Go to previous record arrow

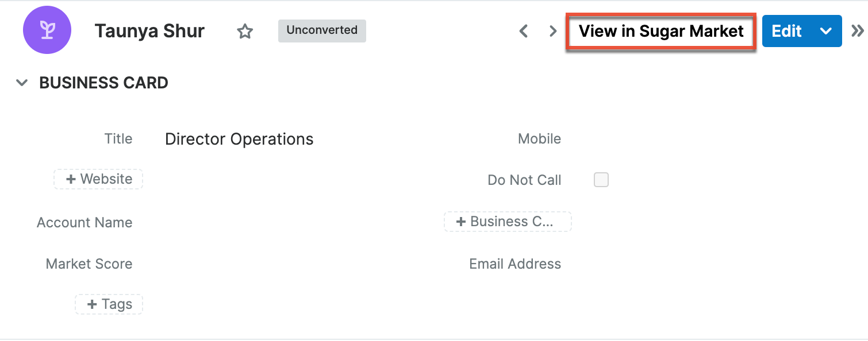pos(523,31)
